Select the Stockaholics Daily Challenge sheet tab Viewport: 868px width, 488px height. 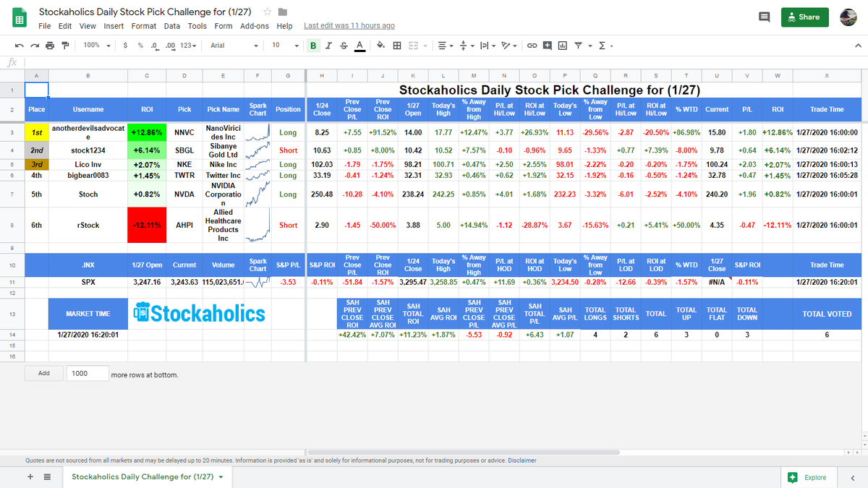[x=147, y=477]
